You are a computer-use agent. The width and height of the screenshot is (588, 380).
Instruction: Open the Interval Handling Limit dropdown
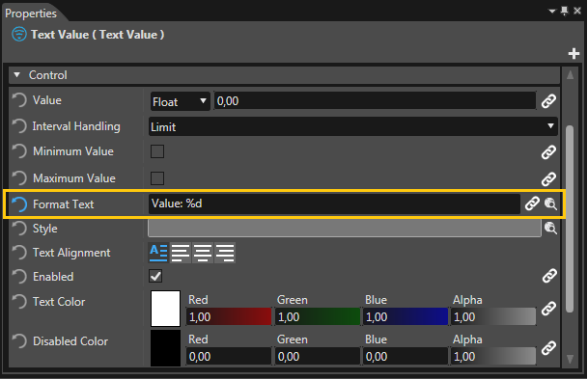pyautogui.click(x=352, y=126)
